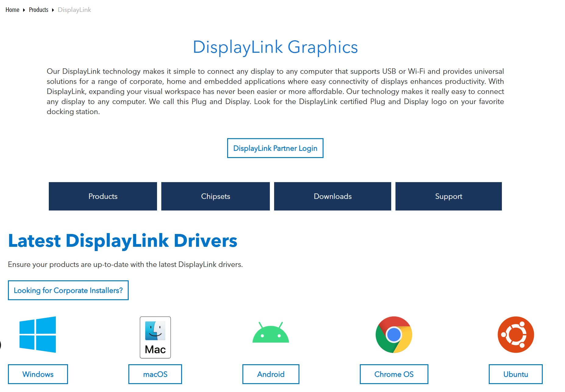
Task: Go to DisplayLink Partner Login
Action: [x=275, y=148]
